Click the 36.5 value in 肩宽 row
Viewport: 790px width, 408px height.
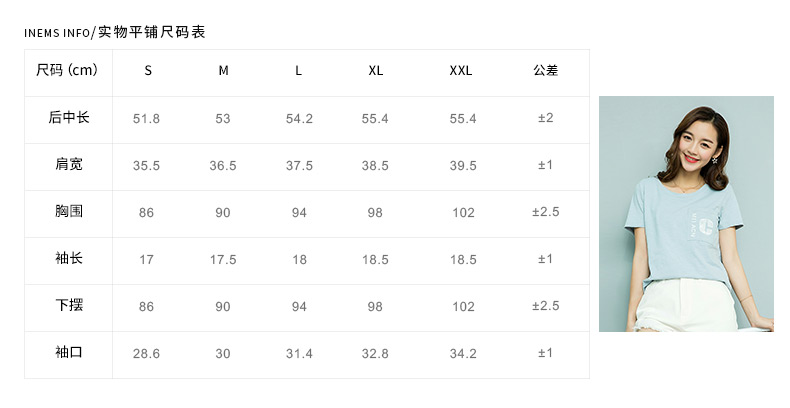223,166
